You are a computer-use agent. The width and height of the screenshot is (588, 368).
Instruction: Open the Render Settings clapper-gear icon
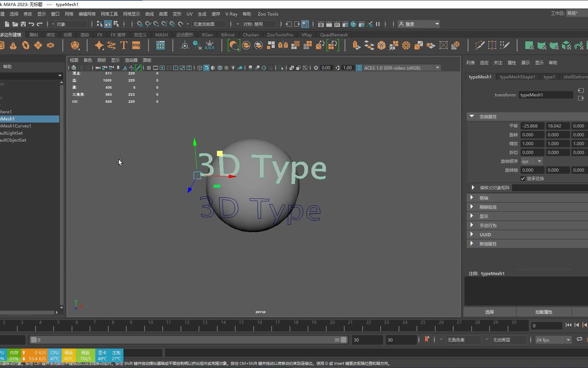point(345,24)
